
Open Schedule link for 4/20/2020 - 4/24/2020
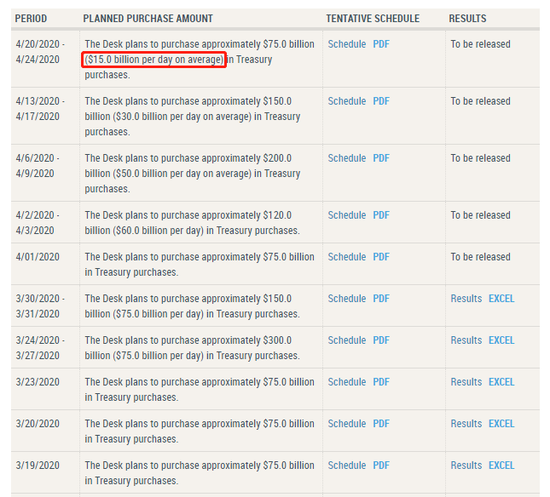pos(347,44)
